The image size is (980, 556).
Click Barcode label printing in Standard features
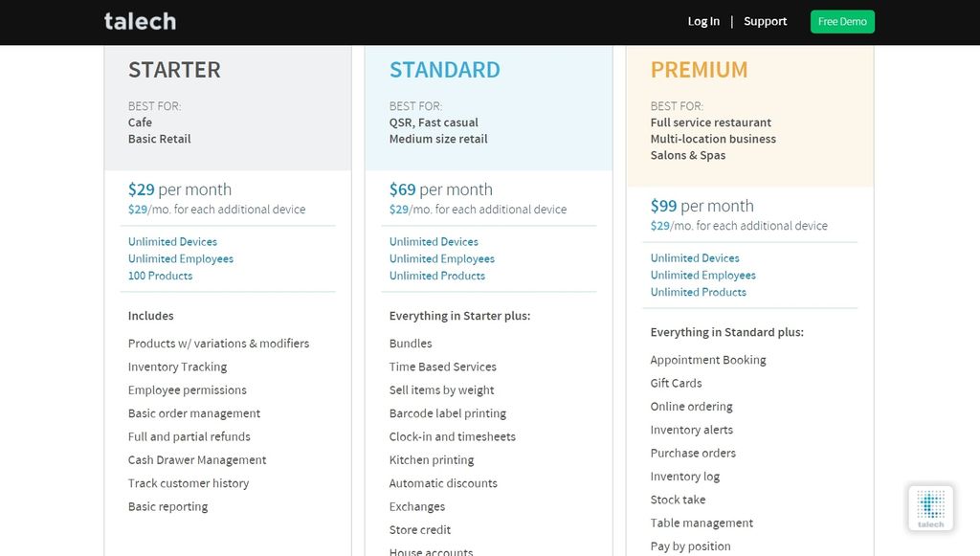(x=447, y=413)
